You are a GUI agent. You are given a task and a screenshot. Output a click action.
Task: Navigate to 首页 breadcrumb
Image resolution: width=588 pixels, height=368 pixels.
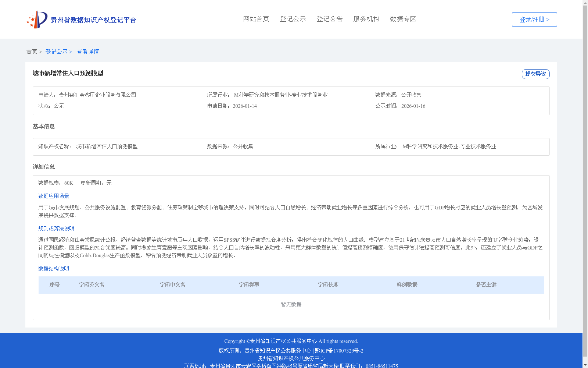tap(32, 52)
